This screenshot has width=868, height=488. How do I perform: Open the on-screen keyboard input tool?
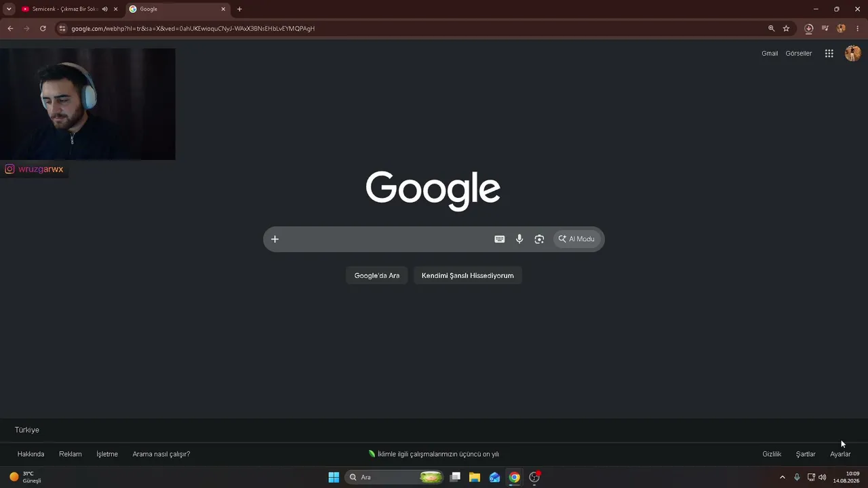500,239
